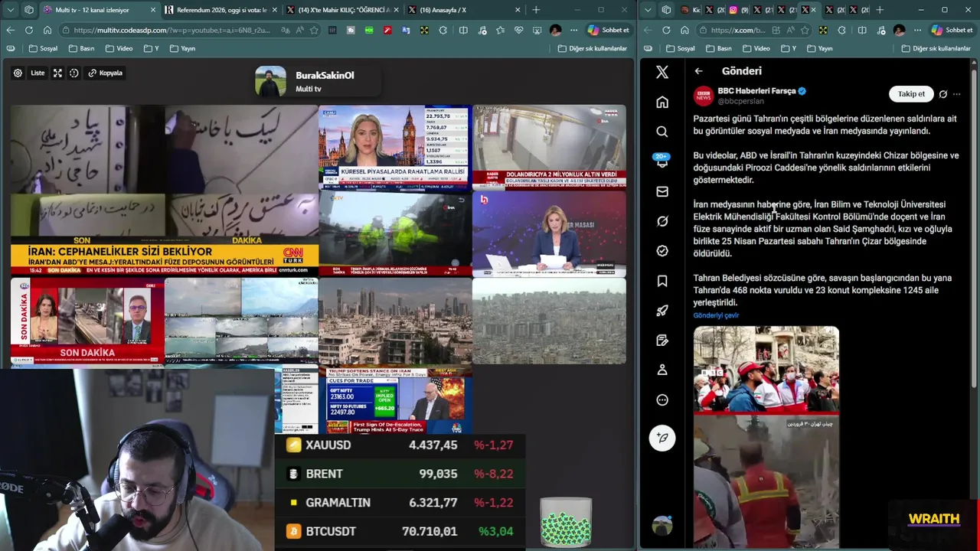The width and height of the screenshot is (980, 551).
Task: Open Grok icon in X sidebar
Action: pos(662,221)
